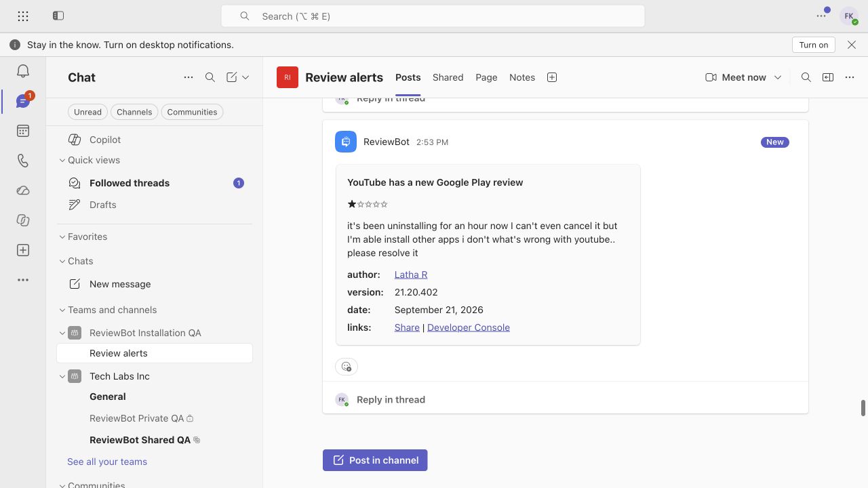Open Apps plus icon in rail
The width and height of the screenshot is (868, 488).
pos(23,250)
